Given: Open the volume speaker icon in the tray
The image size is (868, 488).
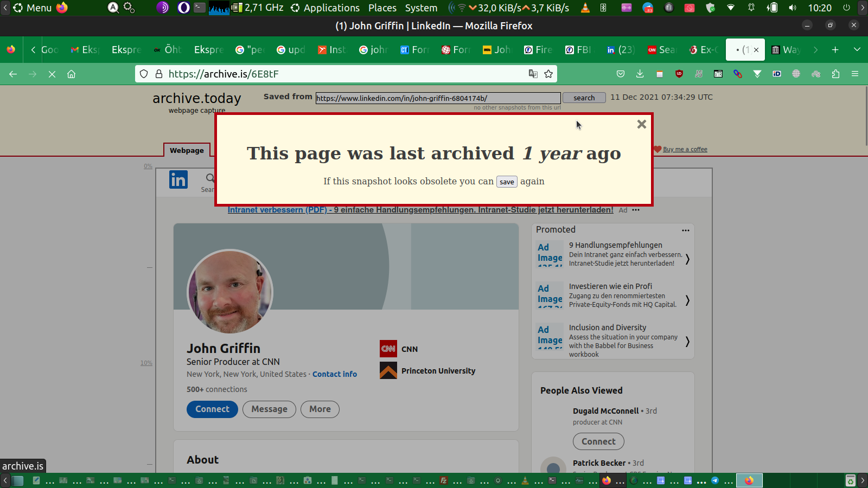Looking at the screenshot, I should coord(793,8).
